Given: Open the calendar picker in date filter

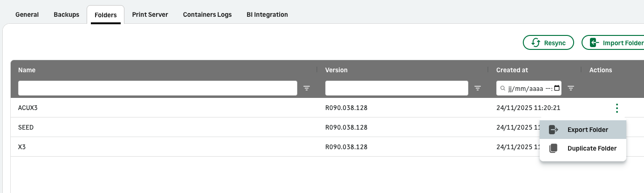Looking at the screenshot, I should [557, 88].
